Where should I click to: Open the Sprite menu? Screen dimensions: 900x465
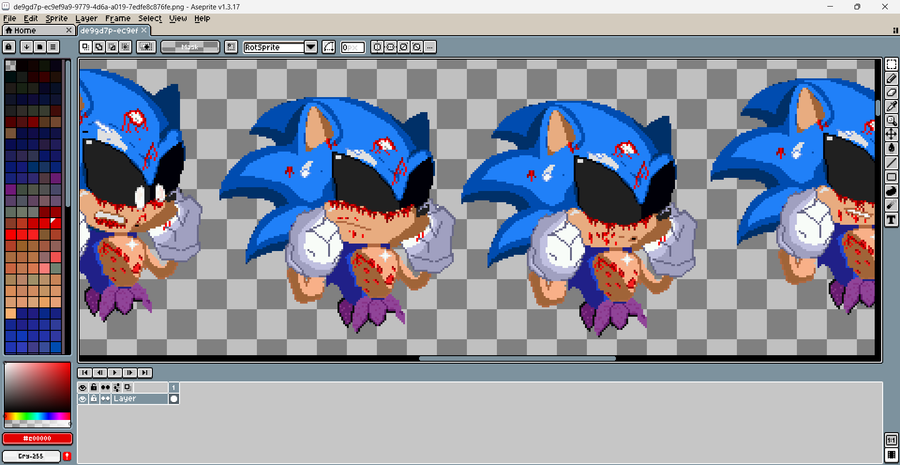pyautogui.click(x=56, y=18)
